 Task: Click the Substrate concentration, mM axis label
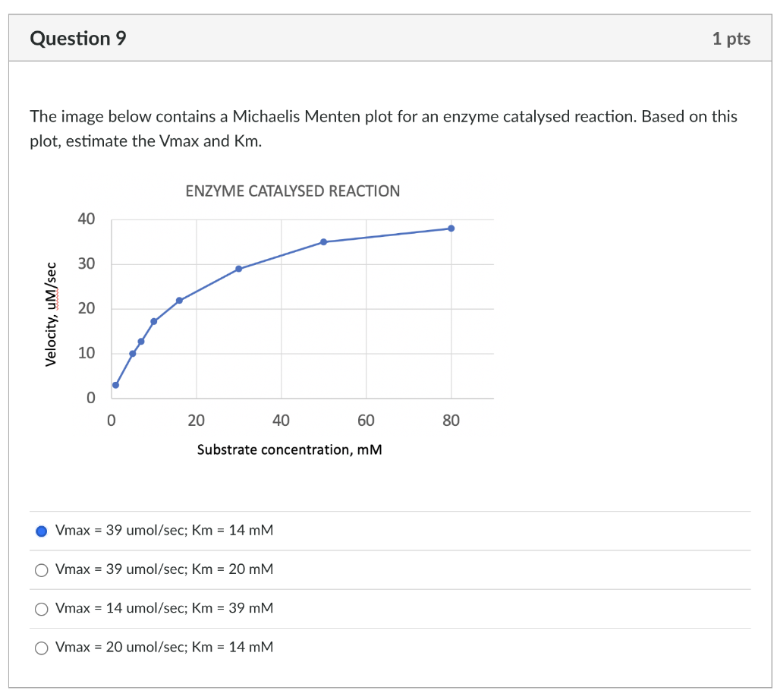(289, 449)
